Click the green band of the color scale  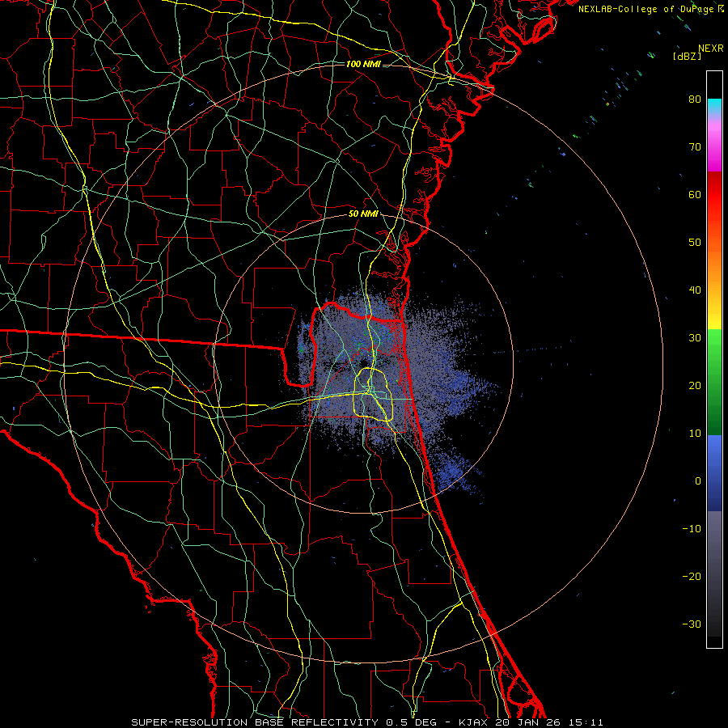point(714,382)
